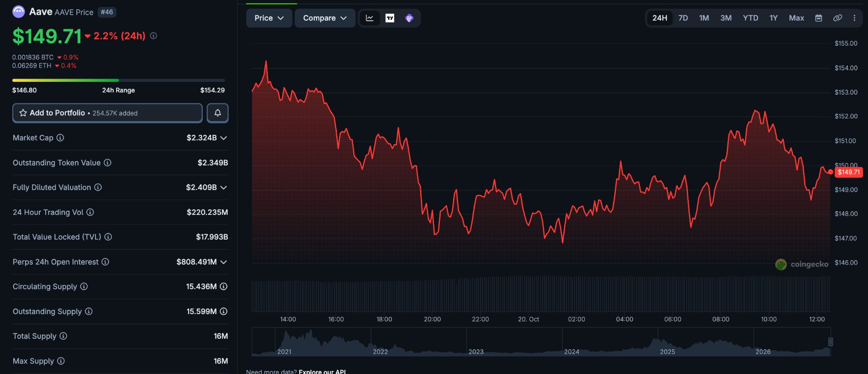This screenshot has height=374, width=868.
Task: Click the #46 rank badge
Action: (x=107, y=12)
